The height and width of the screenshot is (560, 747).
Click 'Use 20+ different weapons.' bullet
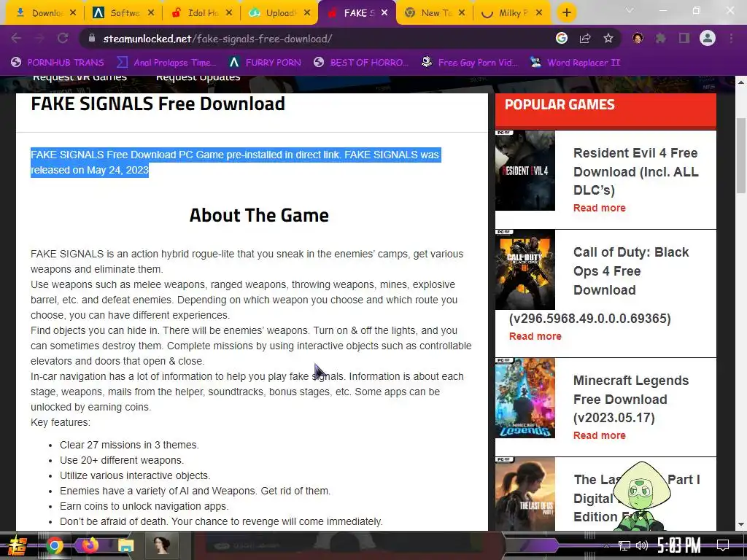coord(122,461)
